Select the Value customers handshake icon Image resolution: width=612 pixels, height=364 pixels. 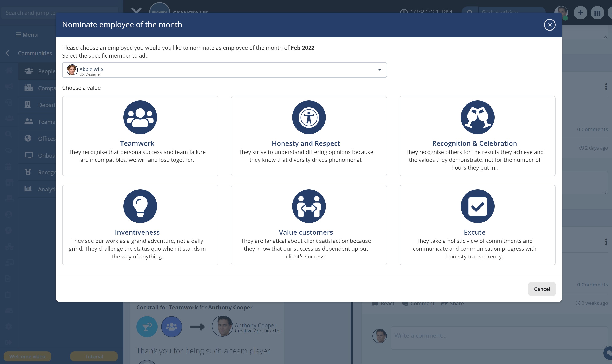pos(309,206)
